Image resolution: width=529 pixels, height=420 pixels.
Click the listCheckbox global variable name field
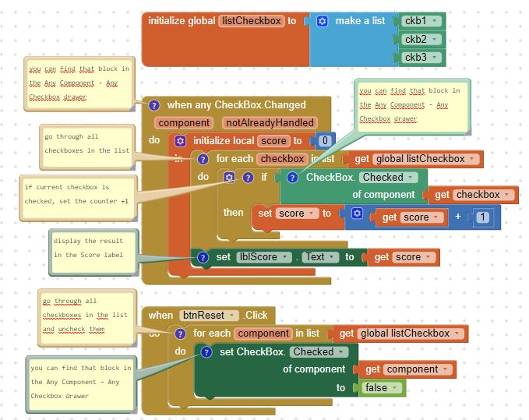[251, 21]
